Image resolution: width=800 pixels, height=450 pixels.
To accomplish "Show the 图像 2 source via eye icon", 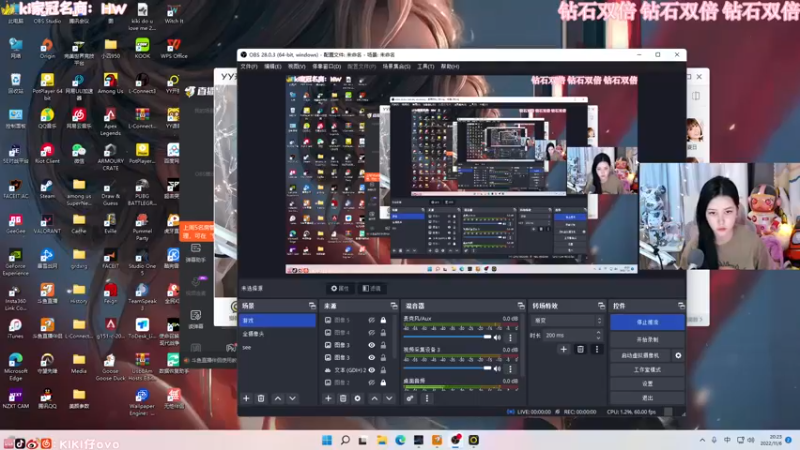I will point(371,382).
